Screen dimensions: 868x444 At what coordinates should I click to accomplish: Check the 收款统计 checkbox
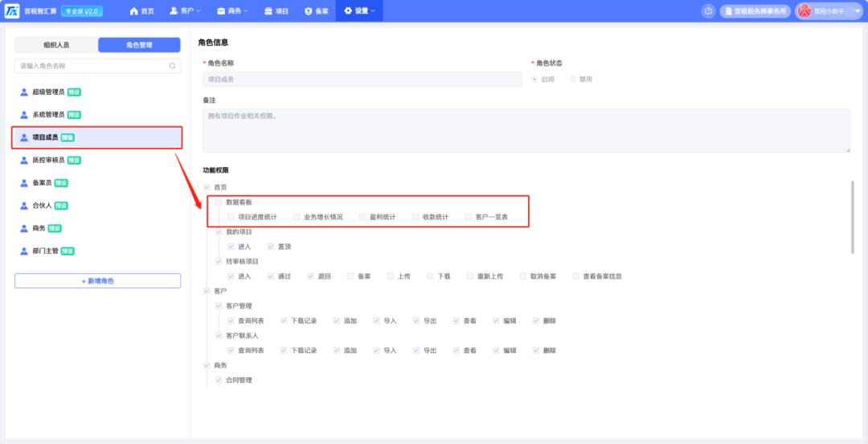(x=416, y=218)
